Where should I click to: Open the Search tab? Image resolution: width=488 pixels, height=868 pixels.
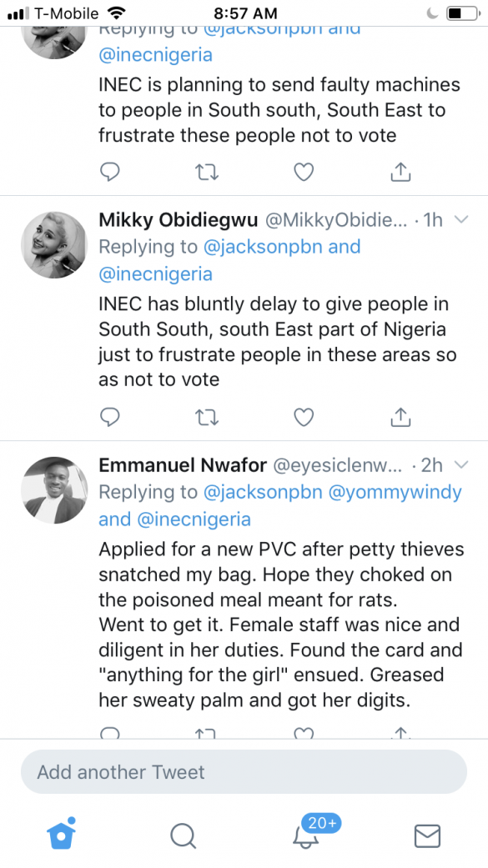pyautogui.click(x=183, y=835)
